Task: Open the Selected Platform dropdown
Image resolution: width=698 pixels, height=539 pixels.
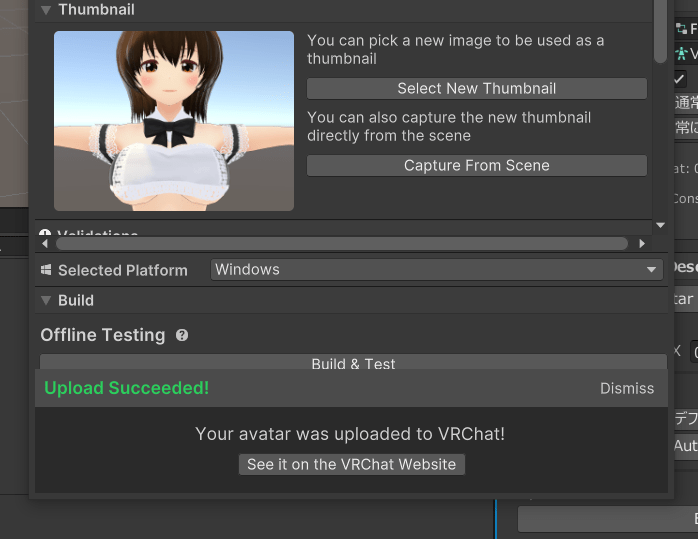Action: tap(436, 270)
